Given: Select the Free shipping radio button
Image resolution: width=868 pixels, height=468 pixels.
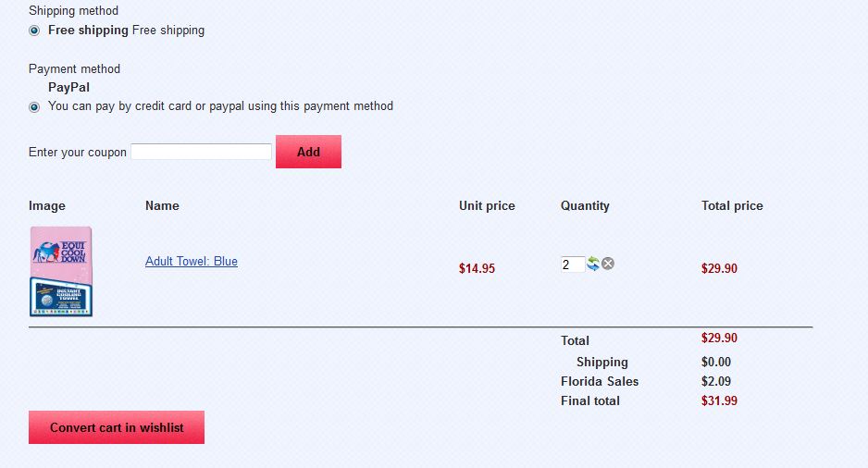Looking at the screenshot, I should [34, 31].
